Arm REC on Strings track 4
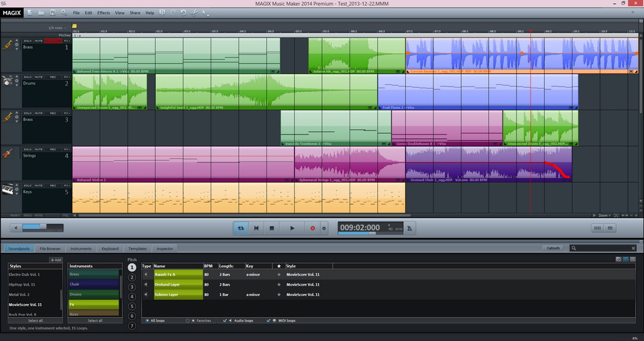Viewport: 644px width, 341px height. point(53,149)
